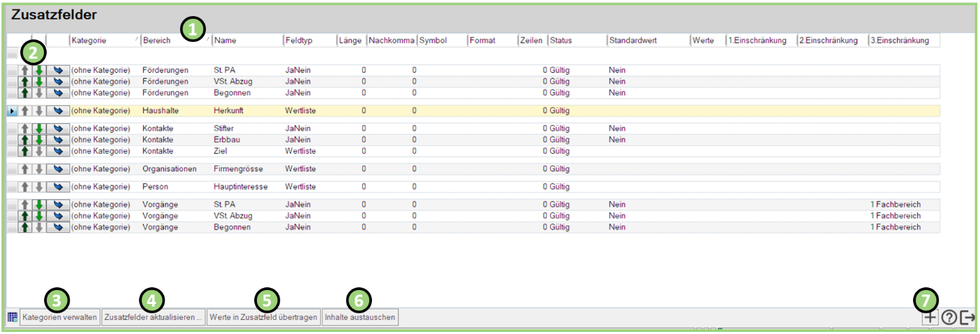Click the Inhalte austauschen button

pyautogui.click(x=361, y=318)
